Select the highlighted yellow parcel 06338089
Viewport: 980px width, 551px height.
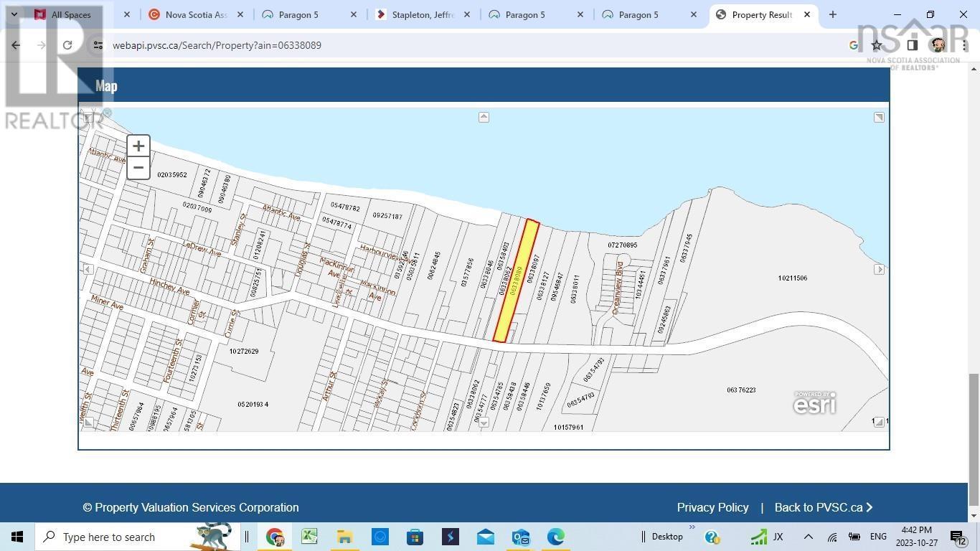pyautogui.click(x=517, y=280)
